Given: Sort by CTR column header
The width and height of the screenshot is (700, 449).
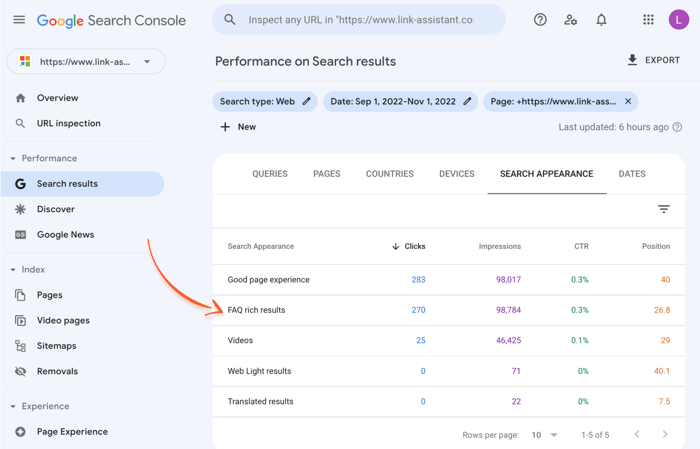Looking at the screenshot, I should pyautogui.click(x=581, y=246).
